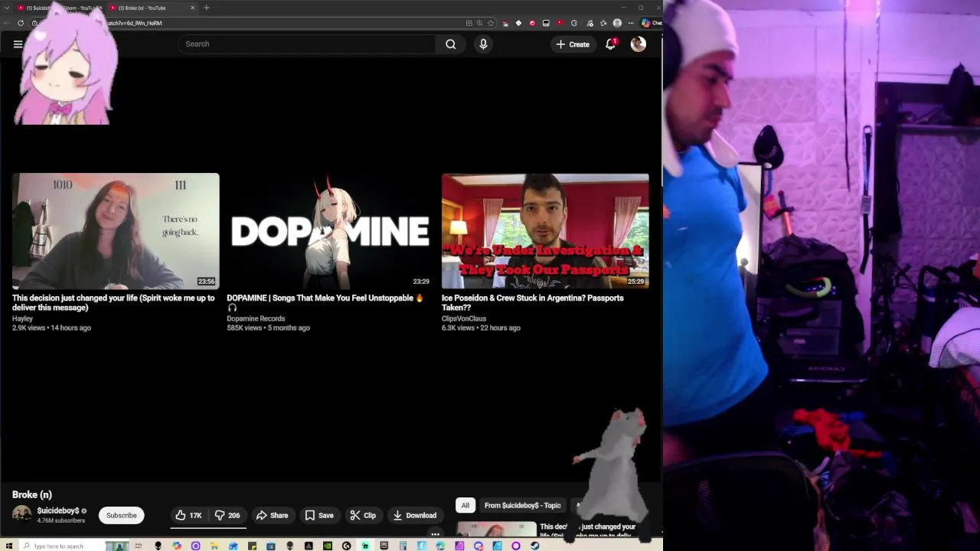980x551 pixels.
Task: Download the Broke (n) video
Action: [x=414, y=515]
